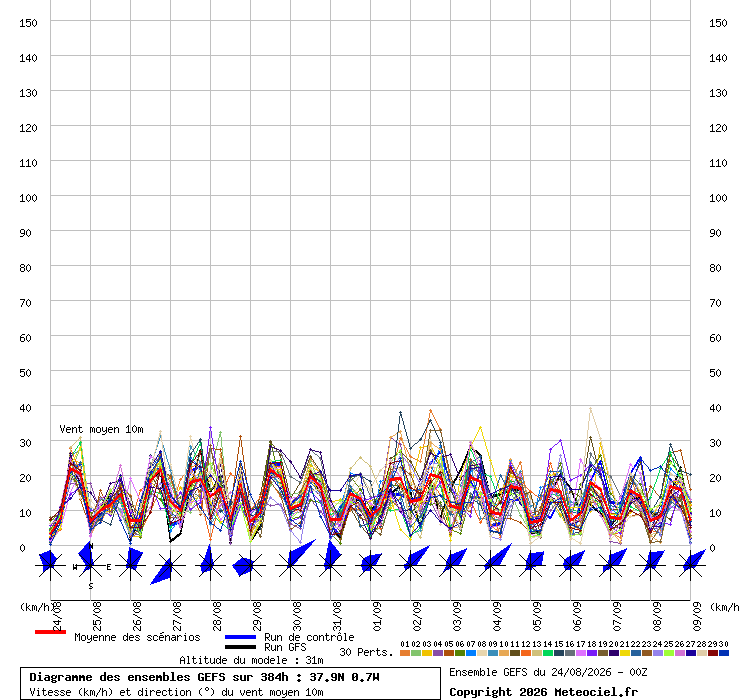Click perturbation 04 purple swatch
740x700 pixels.
point(438,653)
